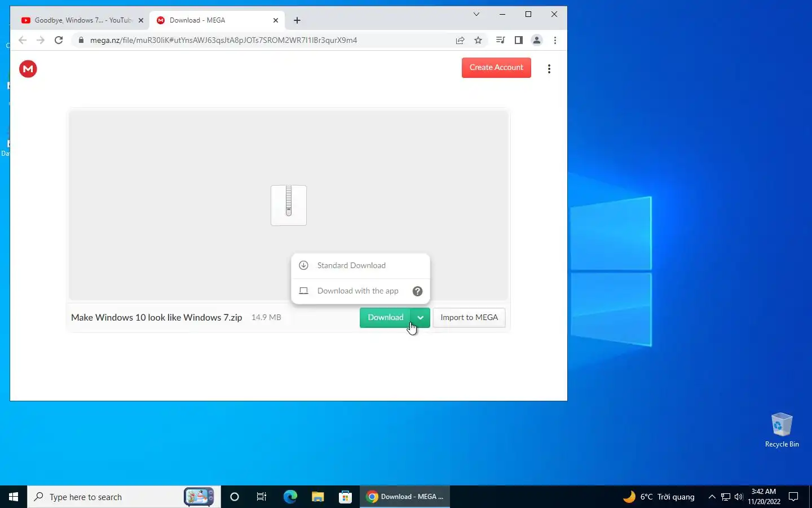Click the taskbar search box
The image size is (812, 508).
(x=124, y=497)
